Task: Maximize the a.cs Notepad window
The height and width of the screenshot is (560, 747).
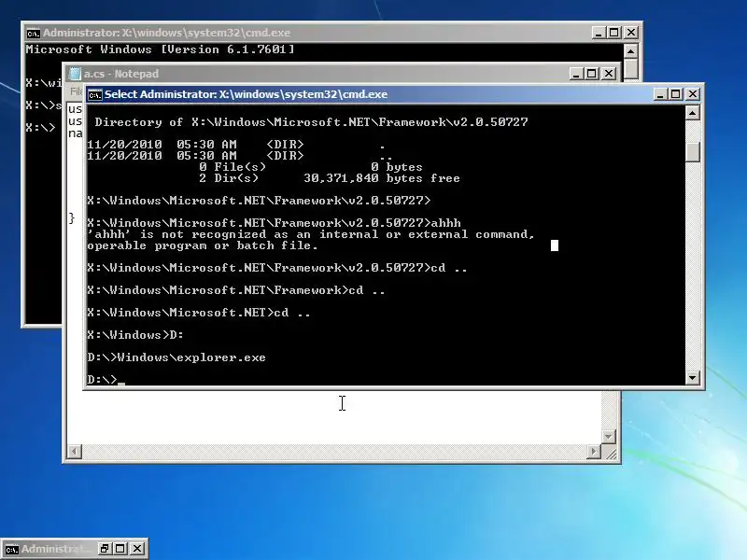Action: (x=592, y=74)
